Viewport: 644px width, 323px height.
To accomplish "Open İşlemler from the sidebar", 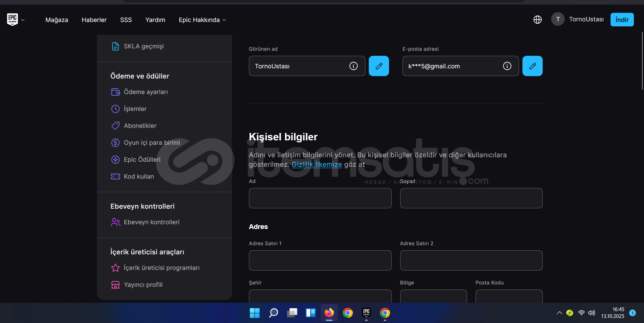I will pos(135,109).
